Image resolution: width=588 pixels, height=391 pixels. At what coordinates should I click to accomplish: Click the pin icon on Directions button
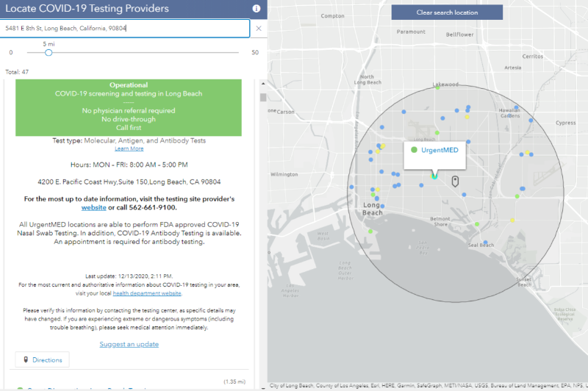click(x=27, y=359)
